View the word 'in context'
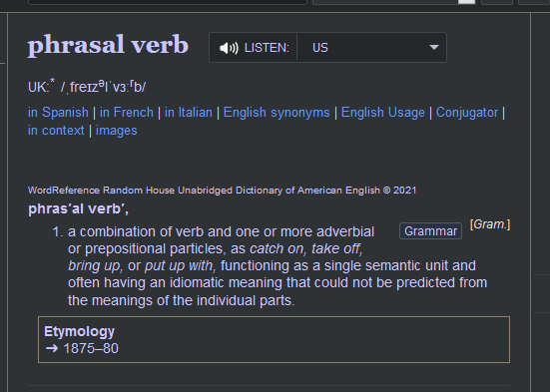Screen dimensions: 550x392 pyautogui.click(x=56, y=131)
